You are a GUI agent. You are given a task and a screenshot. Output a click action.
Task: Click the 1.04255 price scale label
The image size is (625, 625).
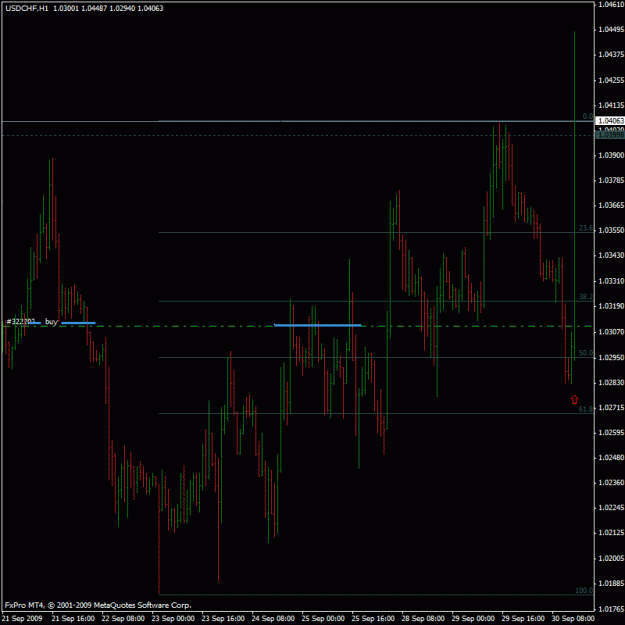[x=611, y=80]
